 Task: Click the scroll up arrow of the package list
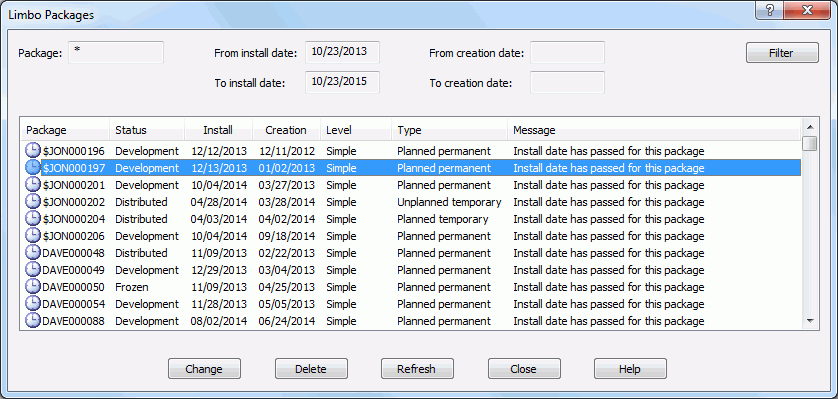810,127
